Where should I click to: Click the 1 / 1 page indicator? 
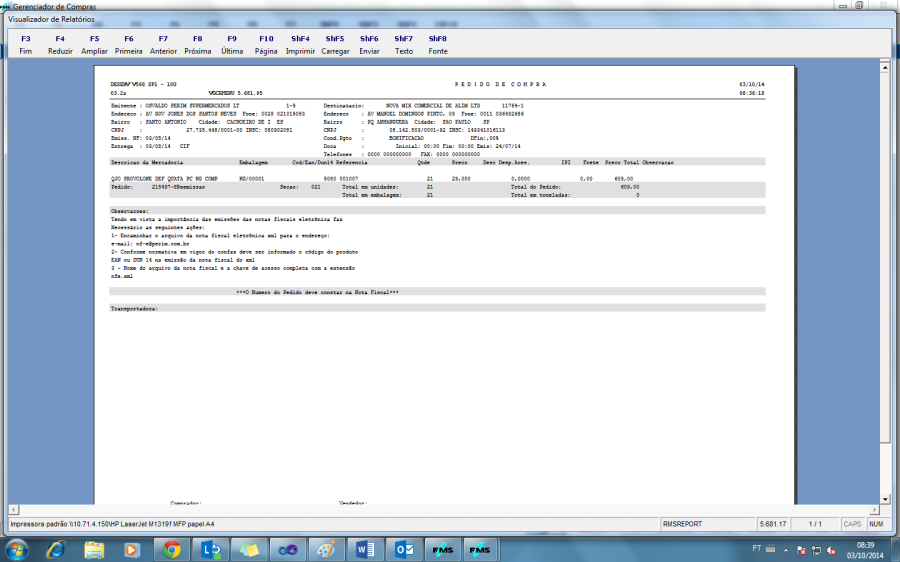[x=815, y=524]
